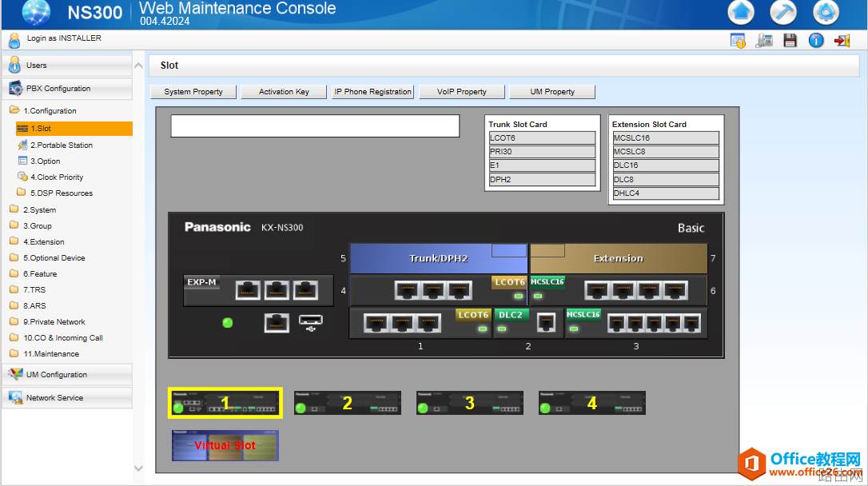Select DLC16 extension slot card

(666, 165)
